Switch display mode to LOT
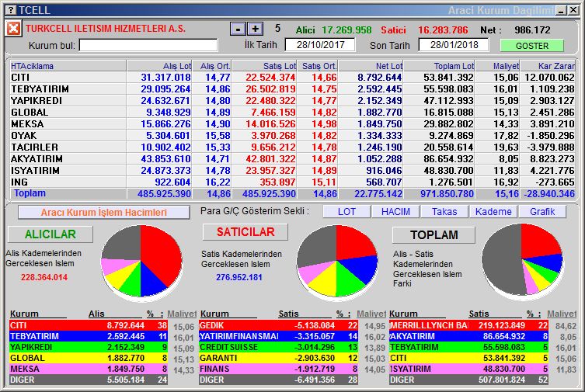 (x=346, y=212)
